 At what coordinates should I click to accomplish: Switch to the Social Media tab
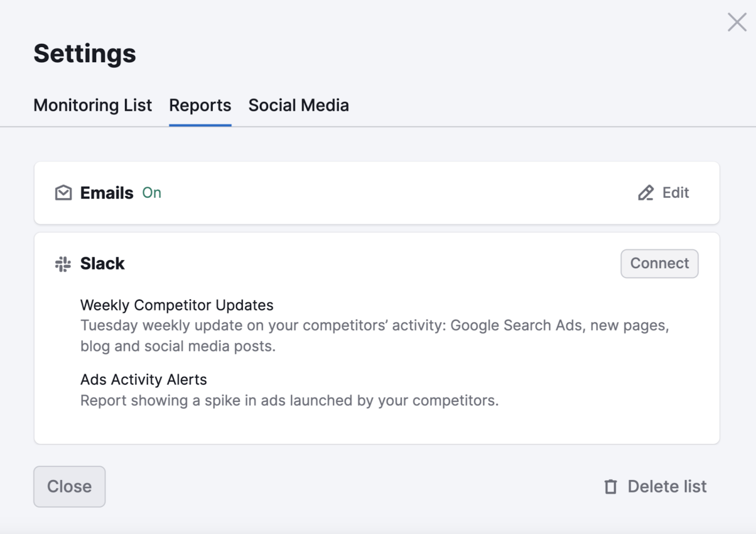coord(299,105)
